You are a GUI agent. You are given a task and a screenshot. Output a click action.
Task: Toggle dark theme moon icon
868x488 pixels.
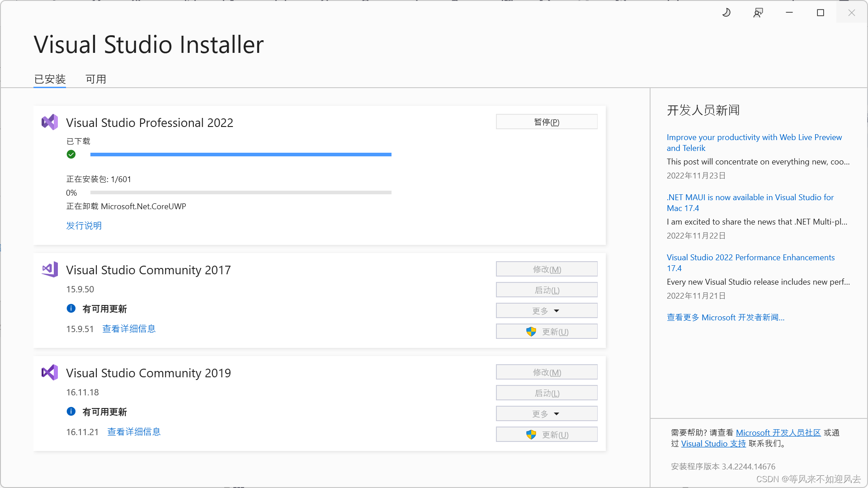tap(726, 13)
